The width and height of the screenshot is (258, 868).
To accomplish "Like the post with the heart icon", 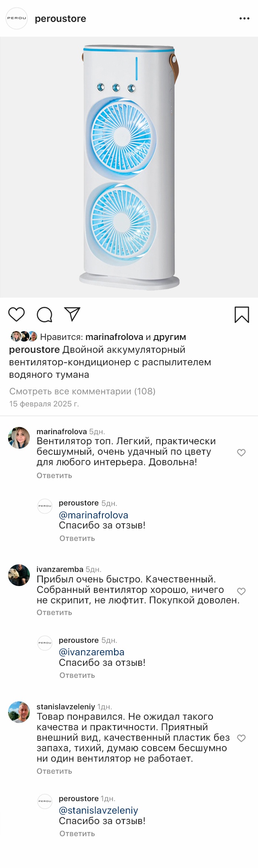I will [17, 314].
